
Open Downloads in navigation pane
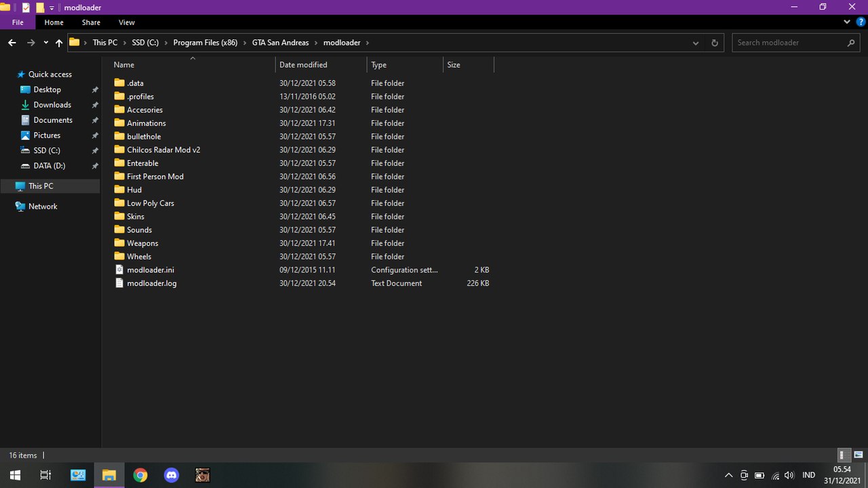pyautogui.click(x=52, y=105)
